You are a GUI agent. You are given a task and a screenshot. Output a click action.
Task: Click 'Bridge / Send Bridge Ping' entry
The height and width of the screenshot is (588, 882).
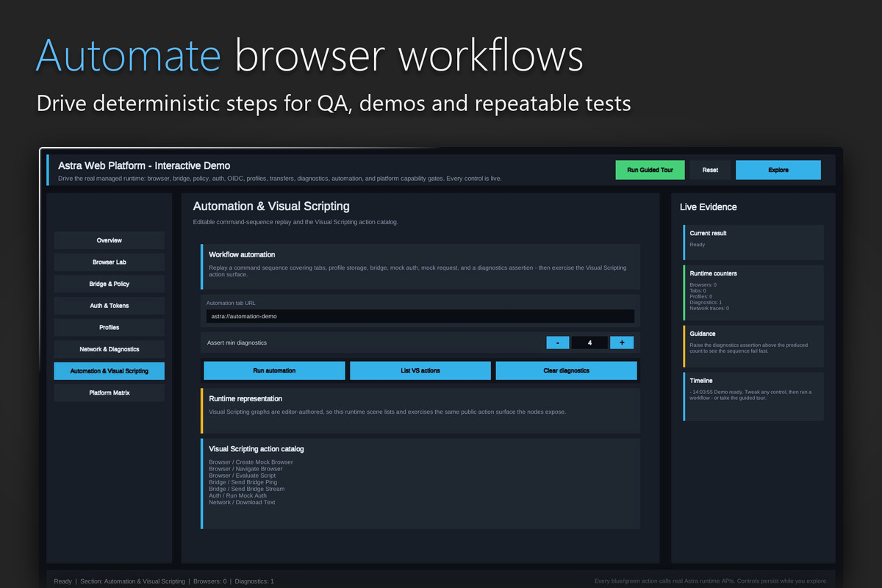pyautogui.click(x=243, y=482)
